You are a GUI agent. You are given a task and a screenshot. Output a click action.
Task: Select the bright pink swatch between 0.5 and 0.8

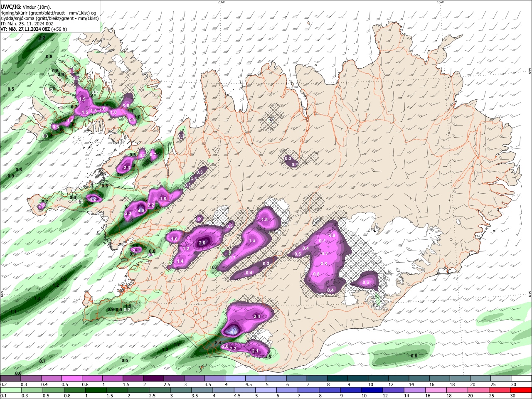(71, 379)
